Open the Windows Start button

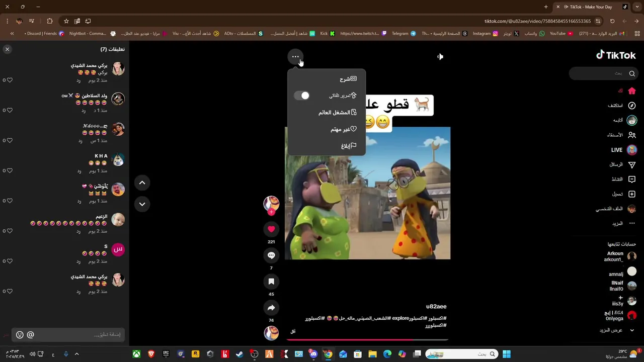(x=507, y=354)
